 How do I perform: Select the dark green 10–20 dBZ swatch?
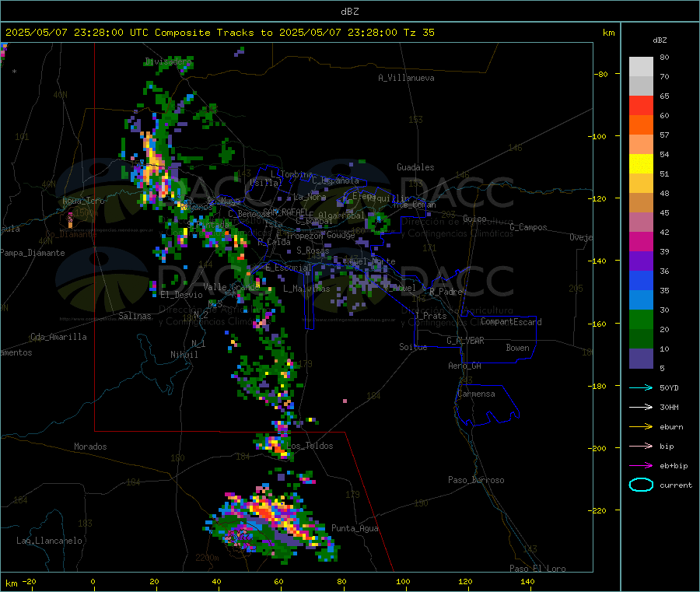[641, 339]
